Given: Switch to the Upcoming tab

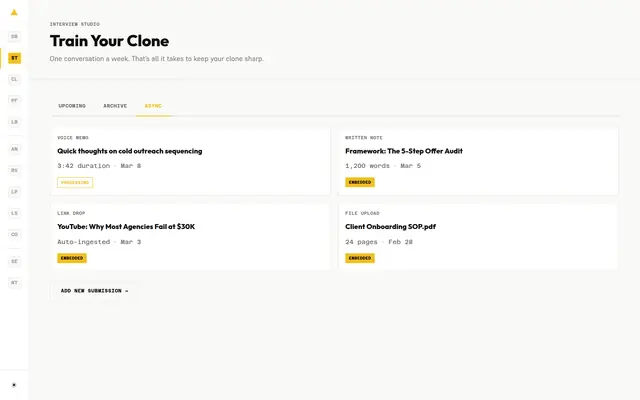Looking at the screenshot, I should point(72,106).
